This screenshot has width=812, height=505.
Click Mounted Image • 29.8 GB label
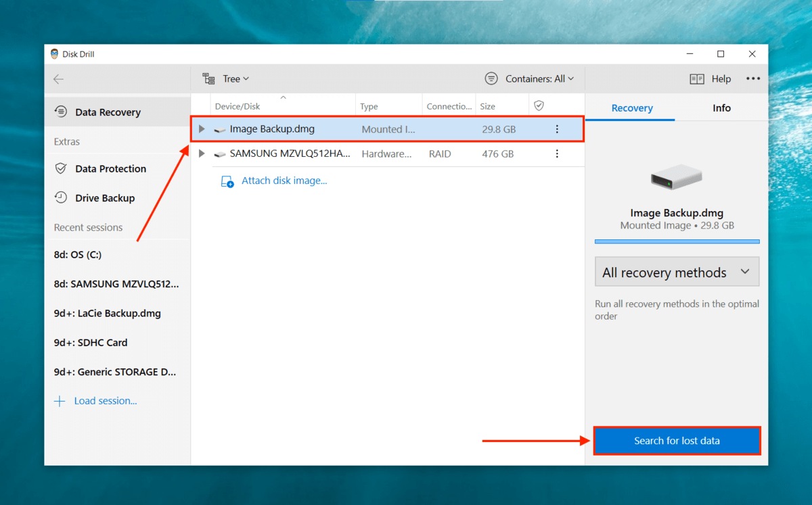pyautogui.click(x=677, y=226)
